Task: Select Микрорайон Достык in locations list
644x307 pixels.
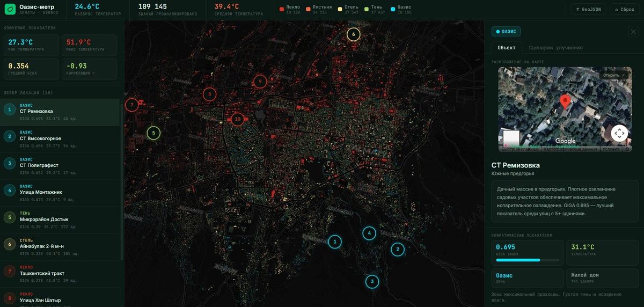Action: [x=60, y=220]
